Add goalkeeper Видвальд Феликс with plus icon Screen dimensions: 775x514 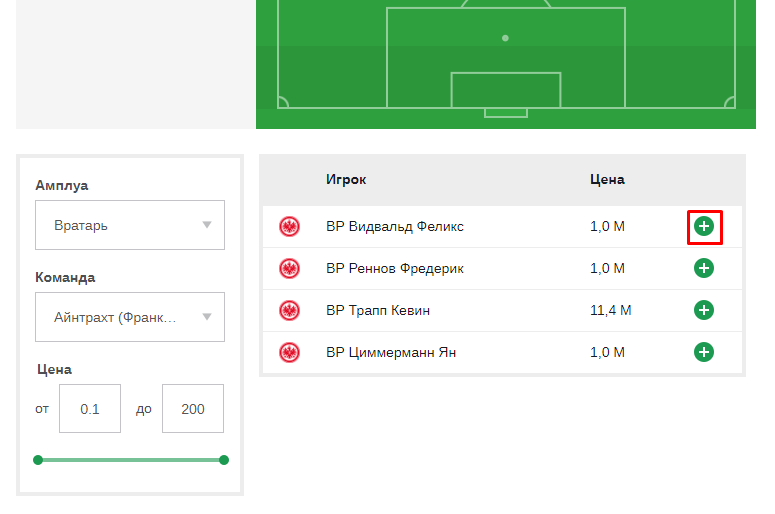pyautogui.click(x=704, y=226)
